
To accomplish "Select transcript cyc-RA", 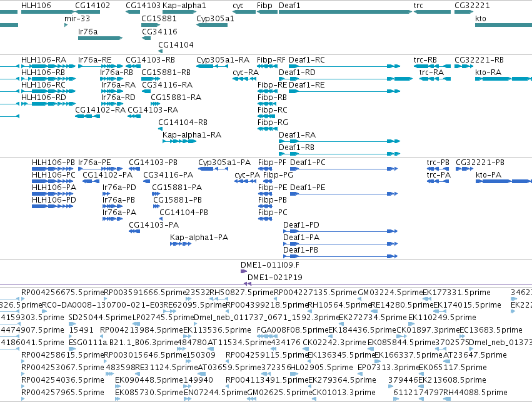I will click(x=244, y=79).
